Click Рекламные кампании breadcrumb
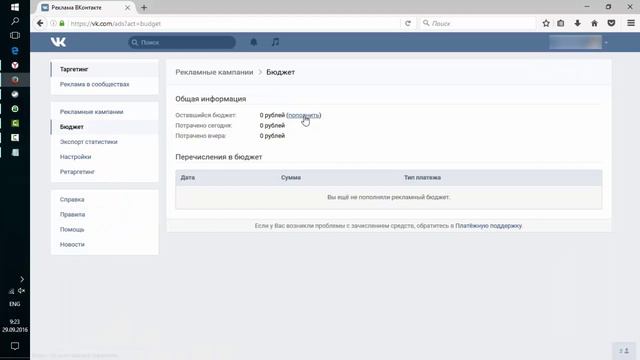 [x=214, y=72]
